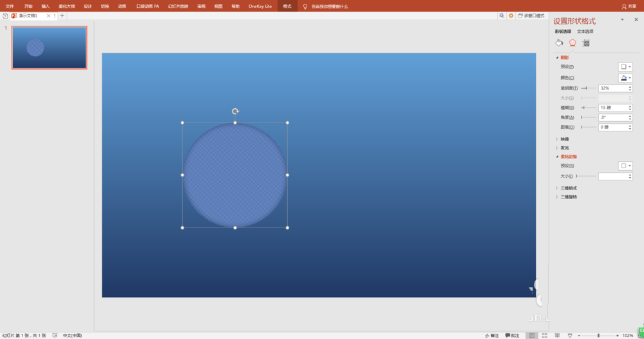The image size is (644, 339).
Task: Click the PowerPoint file icon on document tab
Action: 14,15
